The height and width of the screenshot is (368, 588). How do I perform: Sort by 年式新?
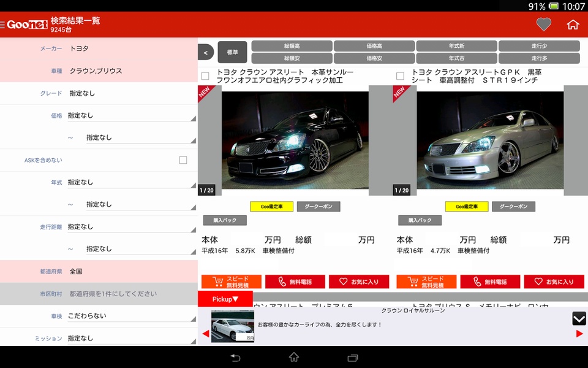(457, 46)
